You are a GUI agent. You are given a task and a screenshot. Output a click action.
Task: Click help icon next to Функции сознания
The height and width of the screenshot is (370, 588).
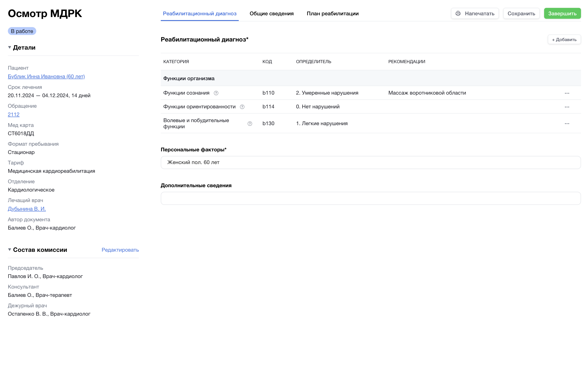[216, 93]
